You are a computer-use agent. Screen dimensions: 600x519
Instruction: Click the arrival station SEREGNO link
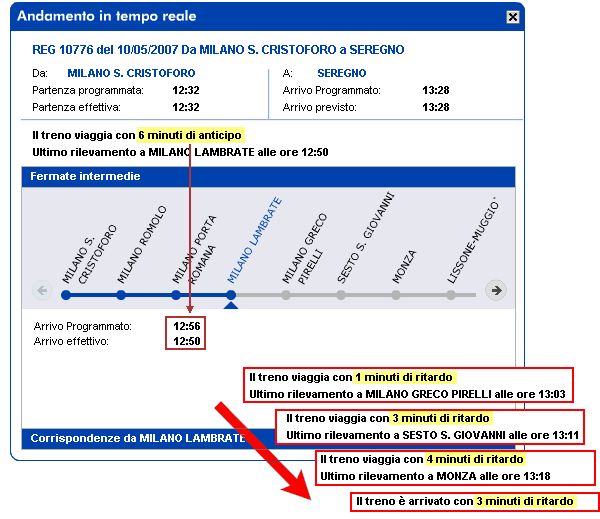(342, 73)
